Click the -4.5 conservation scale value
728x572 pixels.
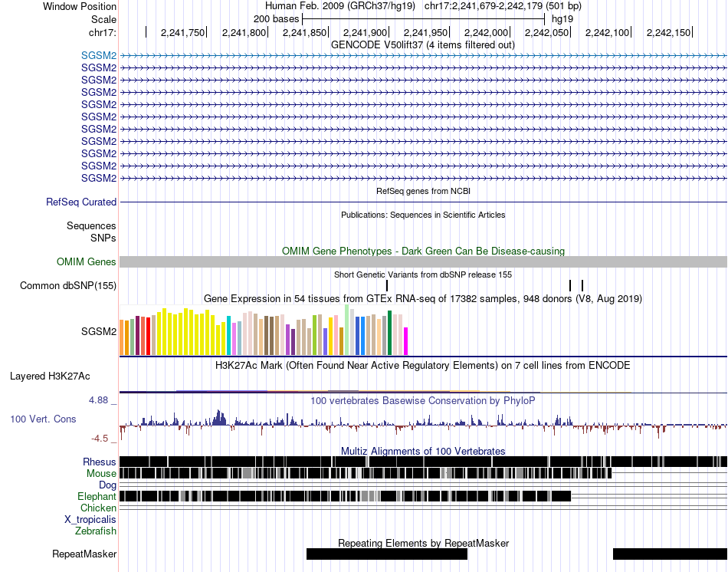point(100,438)
